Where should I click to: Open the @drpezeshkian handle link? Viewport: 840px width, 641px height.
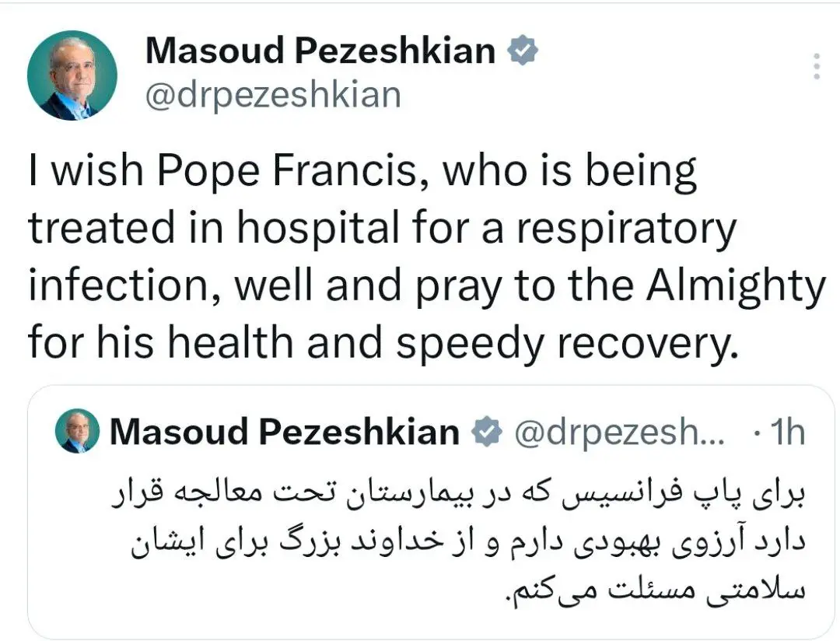(x=273, y=95)
